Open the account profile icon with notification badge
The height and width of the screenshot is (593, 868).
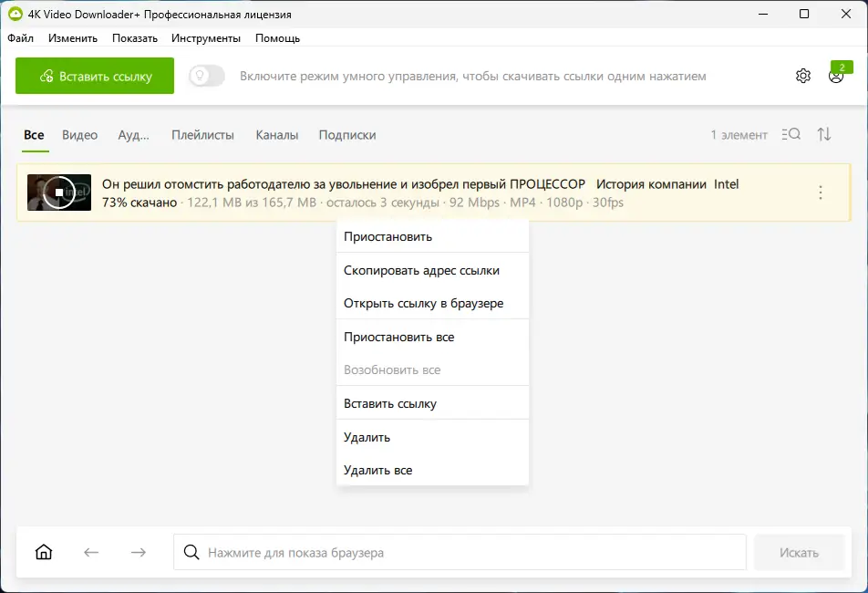(x=836, y=78)
